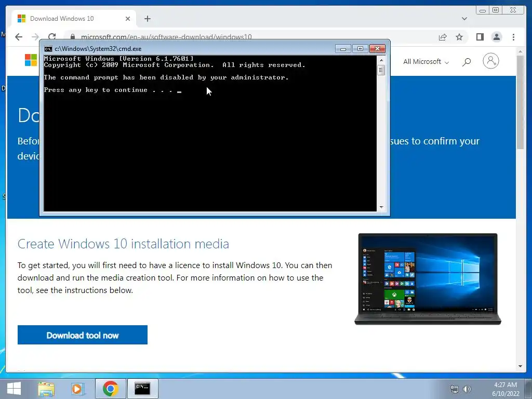
Task: Minimize the cmd.exe window
Action: click(343, 49)
